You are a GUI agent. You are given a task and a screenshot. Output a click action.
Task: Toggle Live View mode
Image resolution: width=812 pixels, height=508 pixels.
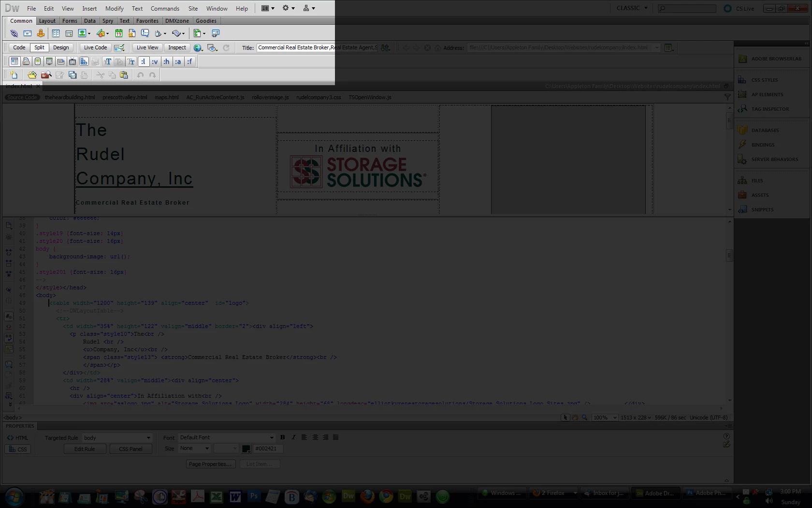pyautogui.click(x=147, y=47)
